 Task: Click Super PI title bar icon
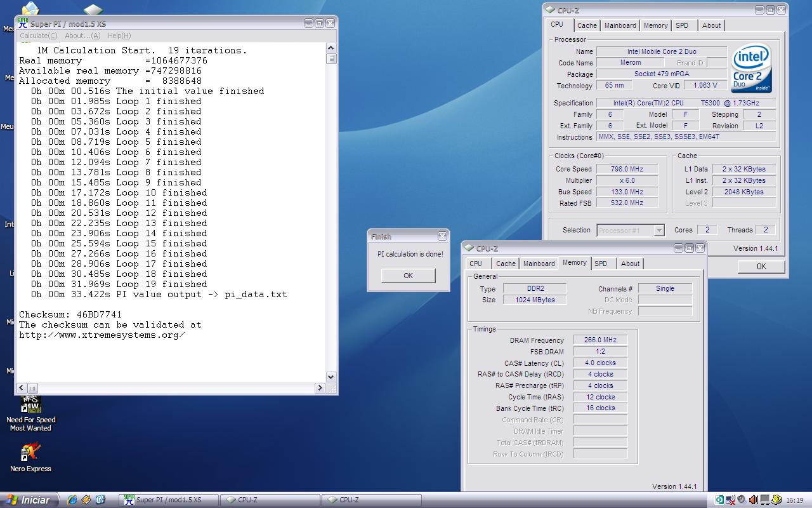pyautogui.click(x=23, y=23)
